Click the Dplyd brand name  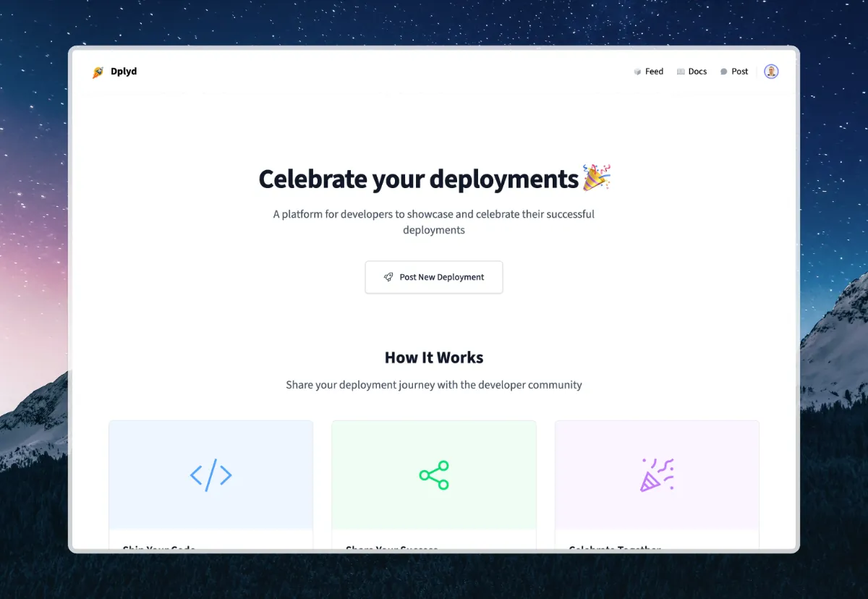point(124,71)
